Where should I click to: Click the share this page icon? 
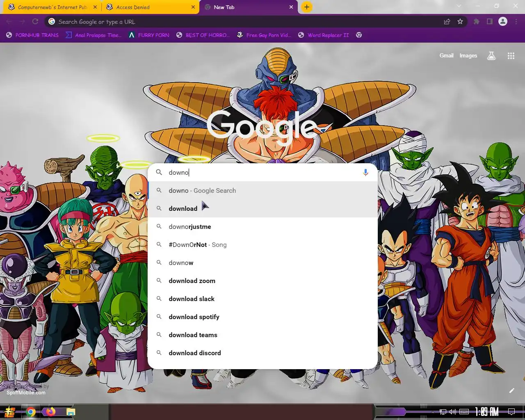[x=447, y=22]
